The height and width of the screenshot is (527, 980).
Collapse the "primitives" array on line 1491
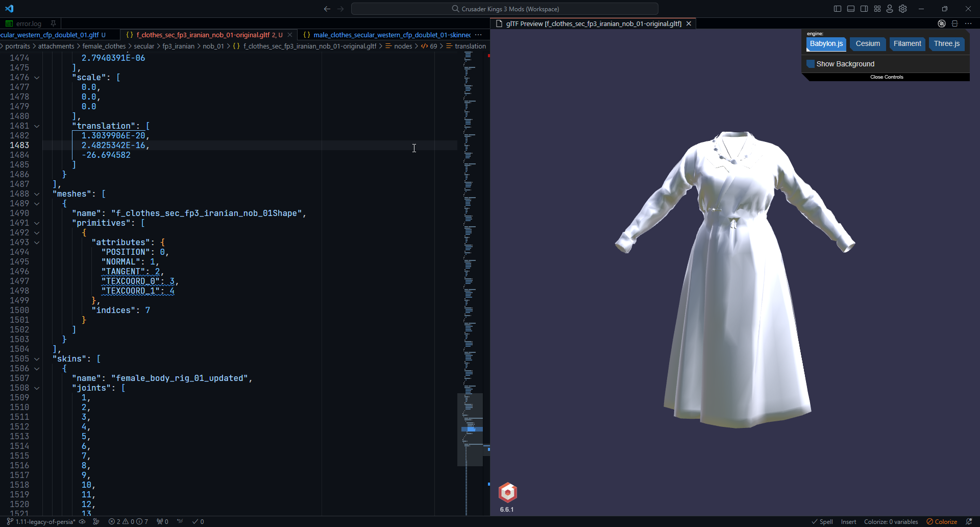click(x=37, y=223)
